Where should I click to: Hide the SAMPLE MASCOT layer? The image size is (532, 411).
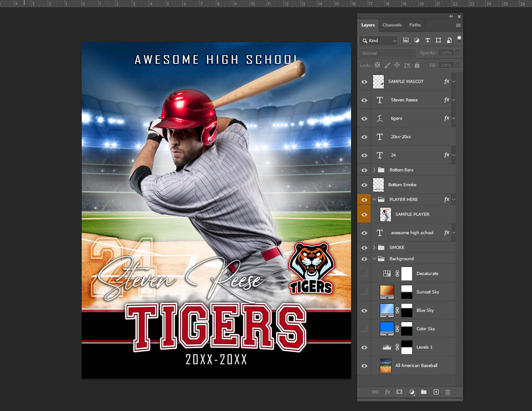pos(364,82)
